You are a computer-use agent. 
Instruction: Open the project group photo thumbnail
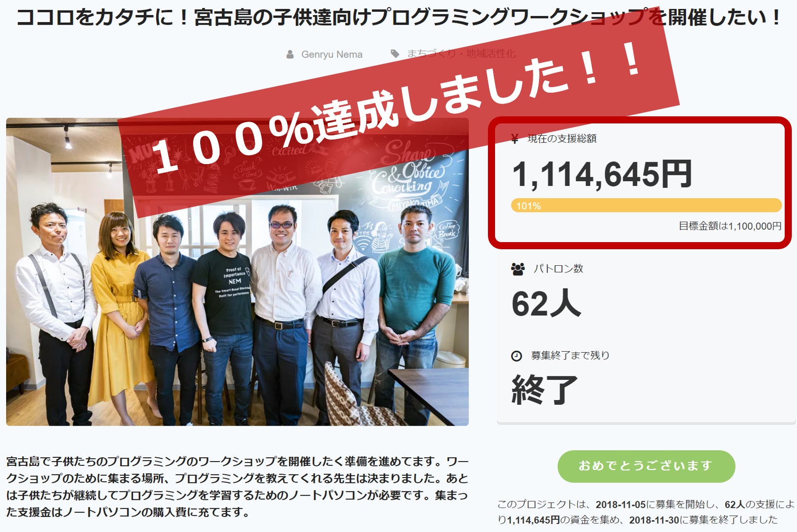pos(237,272)
